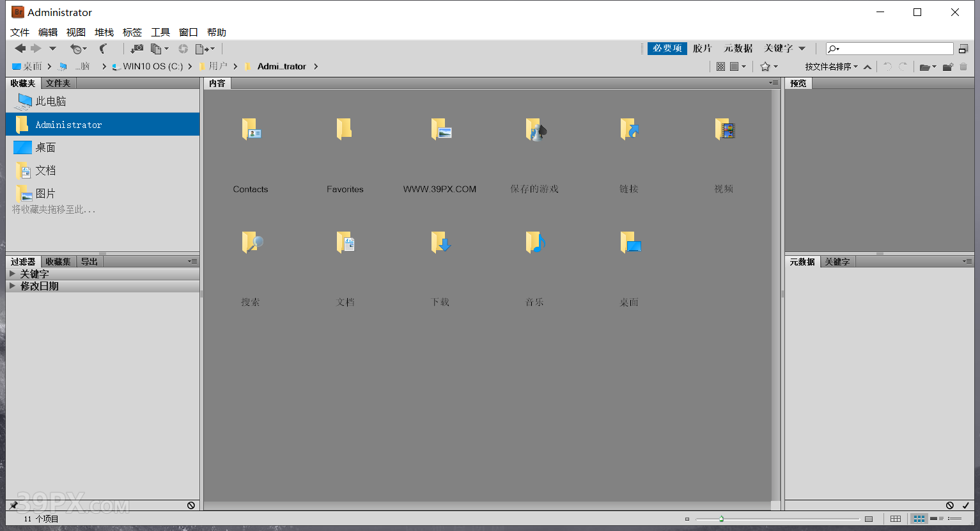Toggle the ascending sort order arrow
The height and width of the screenshot is (531, 980).
point(867,67)
